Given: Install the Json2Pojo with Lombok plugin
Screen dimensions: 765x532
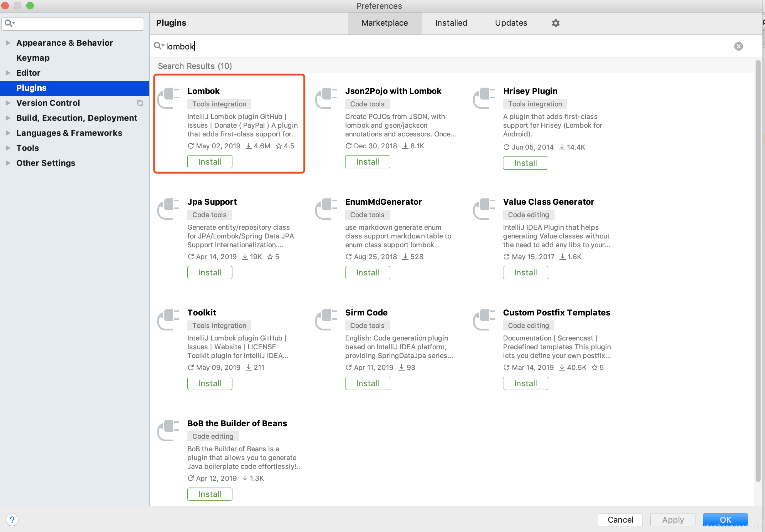Looking at the screenshot, I should 367,161.
